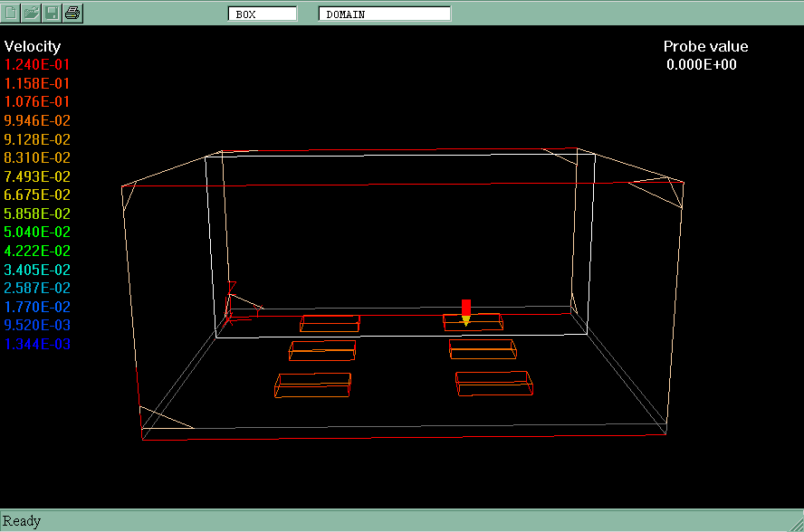Print the view with the printer icon

pyautogui.click(x=72, y=13)
